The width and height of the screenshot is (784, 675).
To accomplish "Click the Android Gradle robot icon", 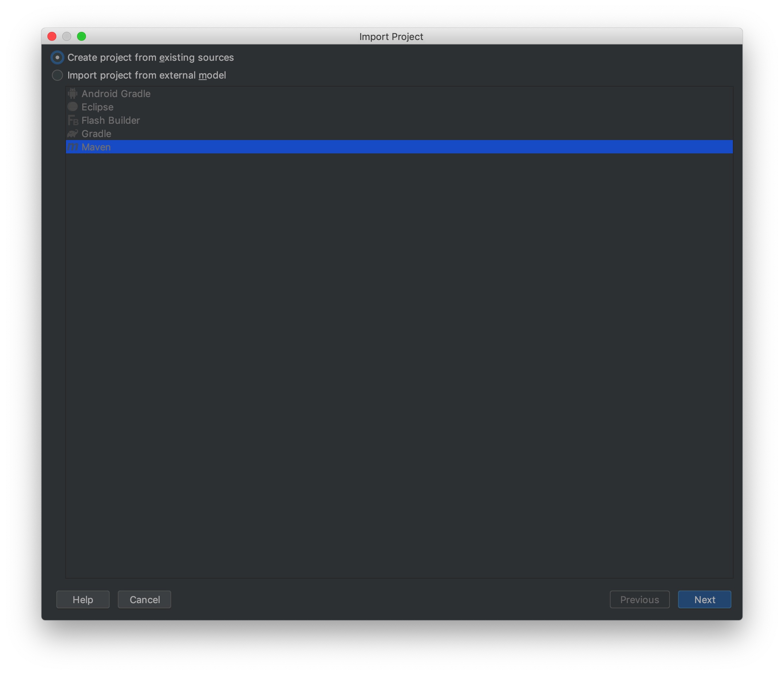I will point(72,93).
